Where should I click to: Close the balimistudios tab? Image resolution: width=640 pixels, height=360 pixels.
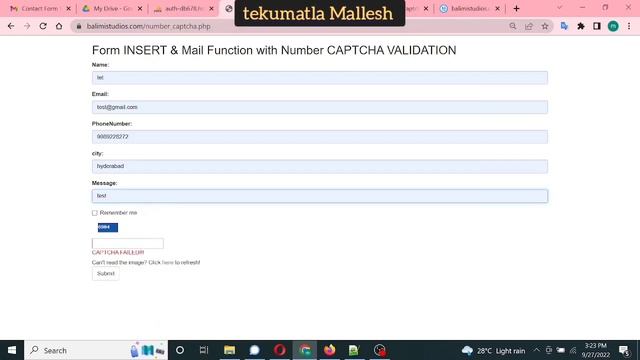coord(497,9)
